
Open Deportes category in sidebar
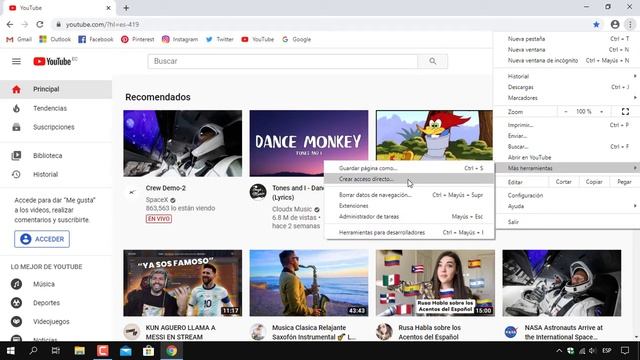[56, 302]
